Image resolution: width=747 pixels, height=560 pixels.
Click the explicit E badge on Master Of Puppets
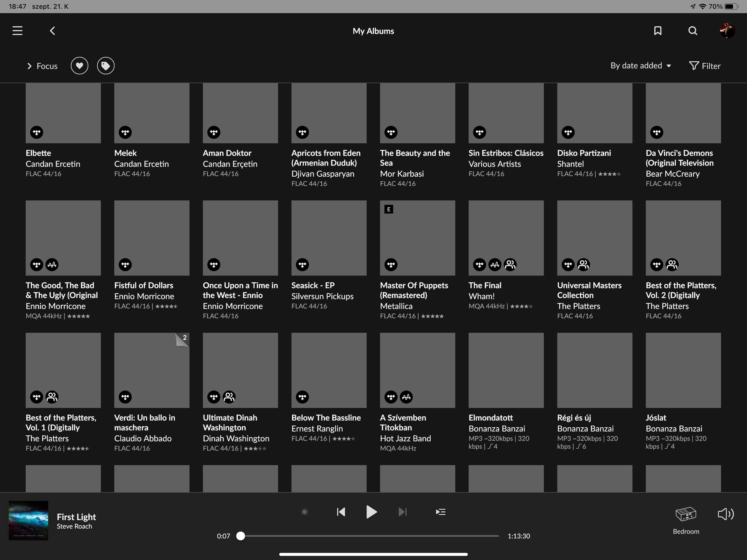pos(388,209)
